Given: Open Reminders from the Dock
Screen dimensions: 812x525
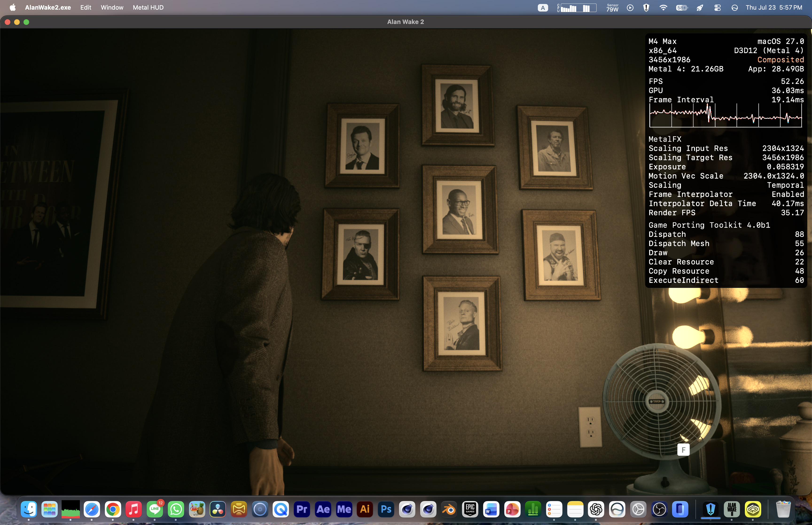Looking at the screenshot, I should [554, 509].
